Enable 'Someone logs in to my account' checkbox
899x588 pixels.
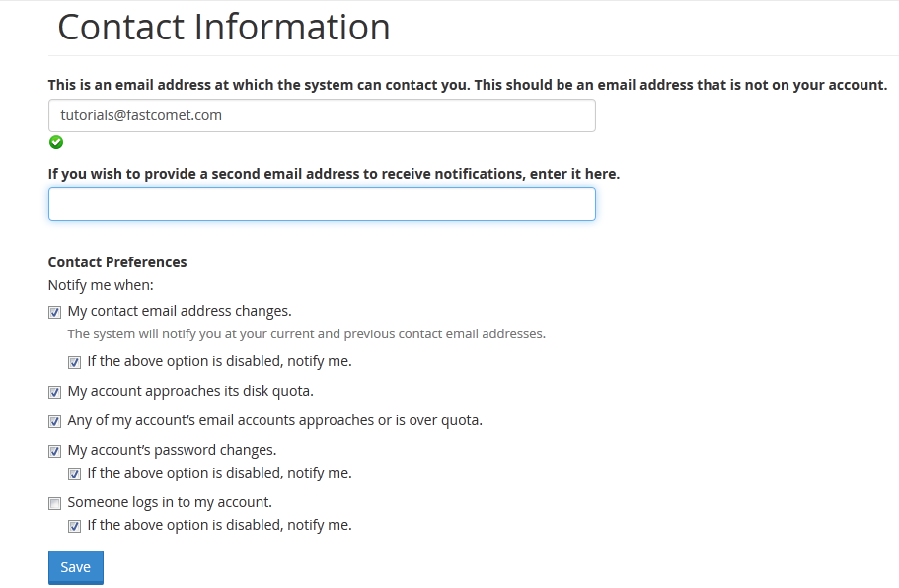tap(55, 503)
